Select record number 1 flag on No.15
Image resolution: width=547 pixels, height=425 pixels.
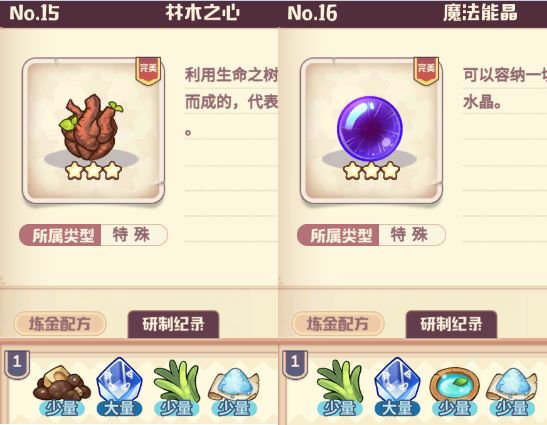(17, 364)
